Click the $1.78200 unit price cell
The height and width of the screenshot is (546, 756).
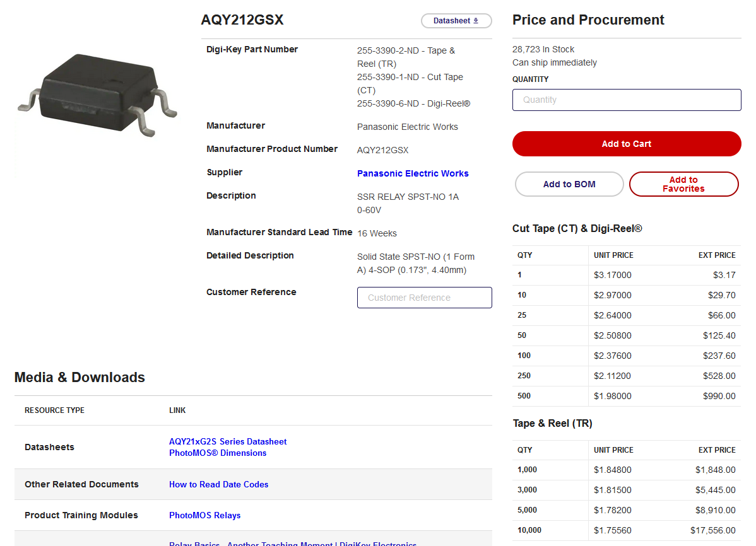pos(612,510)
